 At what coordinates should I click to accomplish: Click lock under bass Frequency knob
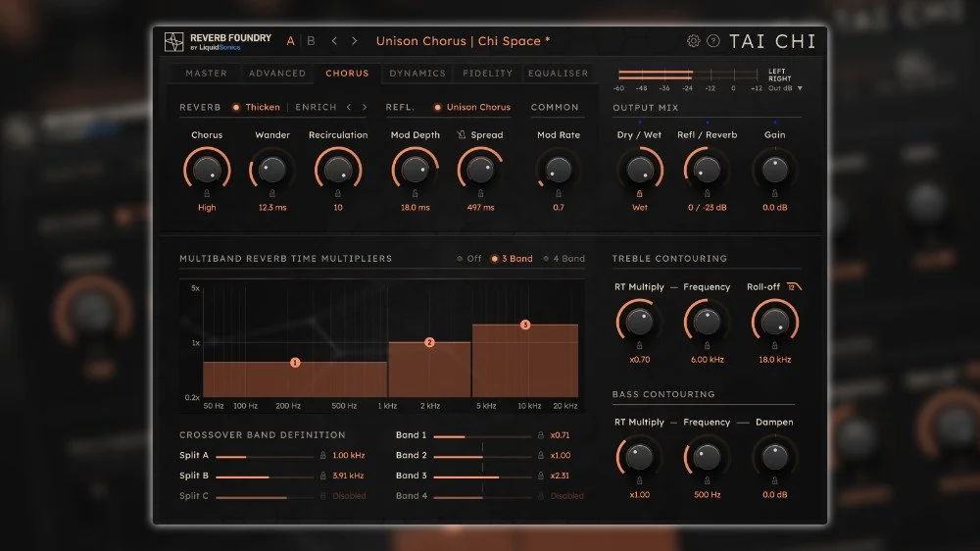[707, 480]
